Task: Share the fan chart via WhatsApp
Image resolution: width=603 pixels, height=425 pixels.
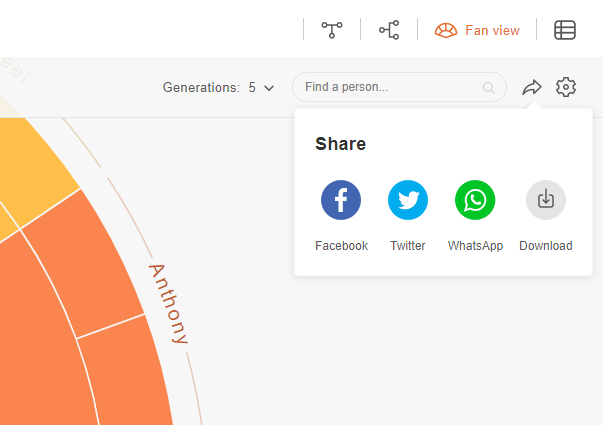Action: (475, 200)
